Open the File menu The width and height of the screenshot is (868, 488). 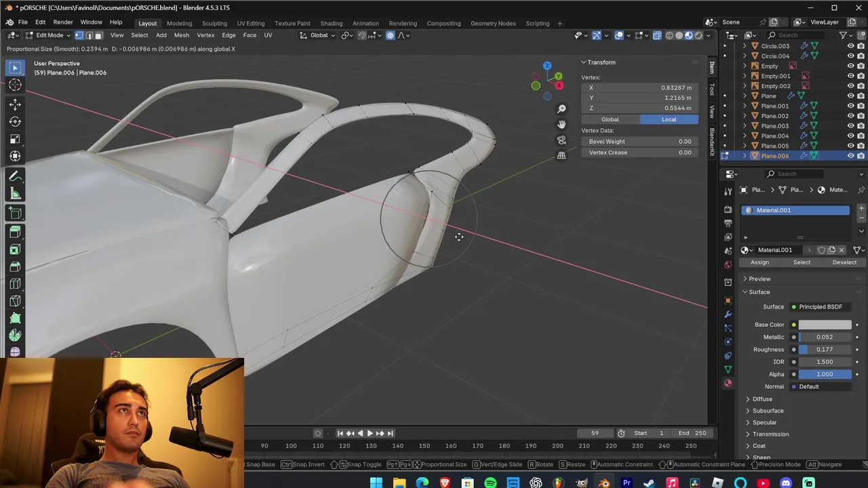pos(22,22)
